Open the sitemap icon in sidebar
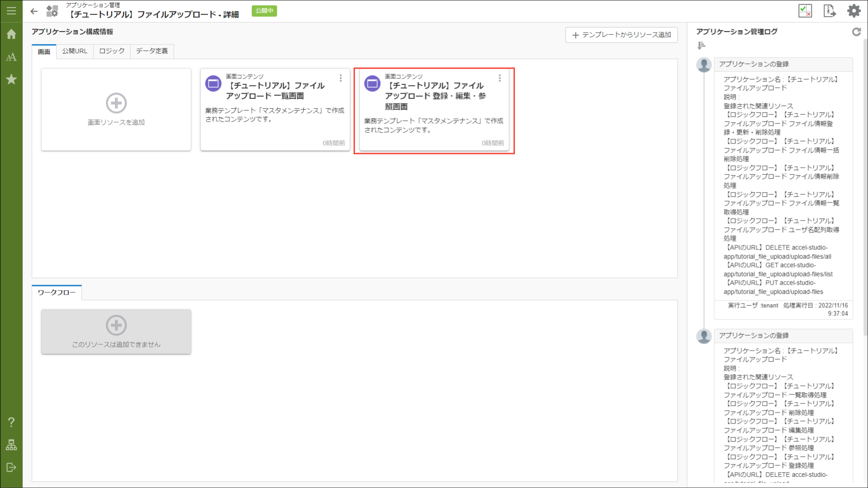The image size is (868, 488). pyautogui.click(x=11, y=445)
